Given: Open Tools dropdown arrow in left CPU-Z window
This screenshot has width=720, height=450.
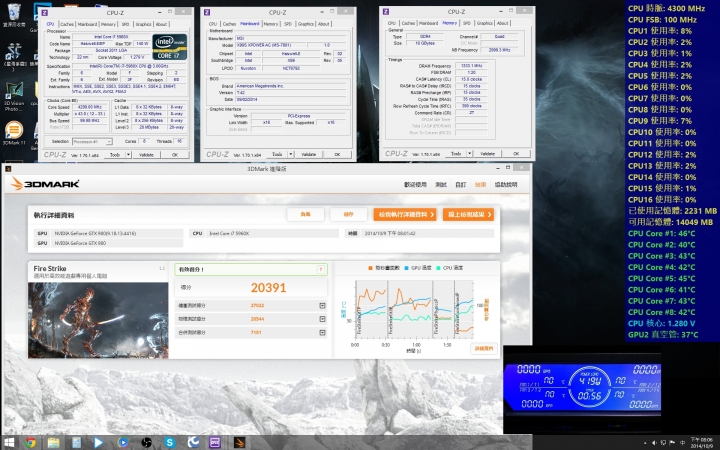Looking at the screenshot, I should click(x=129, y=155).
